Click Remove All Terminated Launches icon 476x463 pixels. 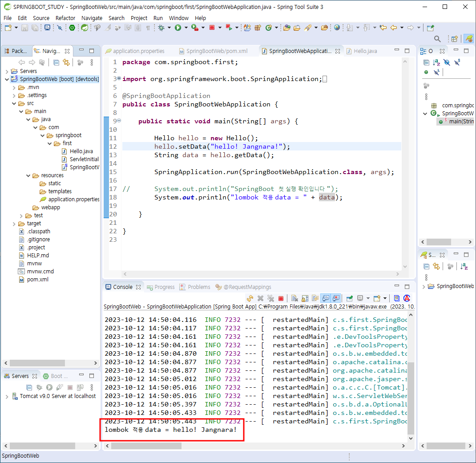click(270, 298)
